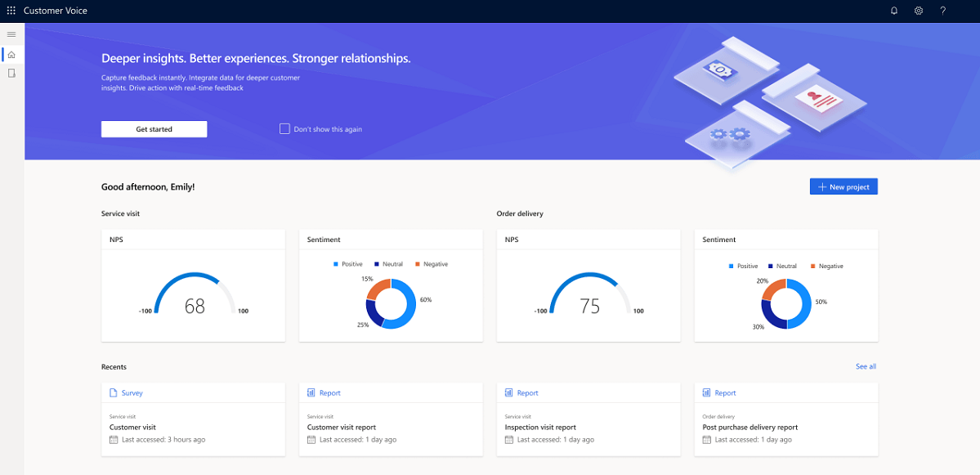Click report icon on Post purchase delivery card
This screenshot has height=475, width=980.
pyautogui.click(x=706, y=393)
